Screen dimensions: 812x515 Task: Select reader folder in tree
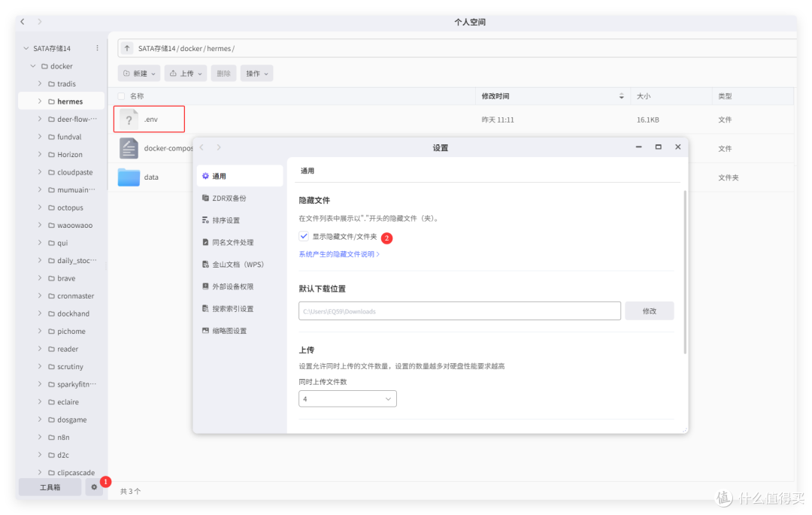tap(68, 349)
